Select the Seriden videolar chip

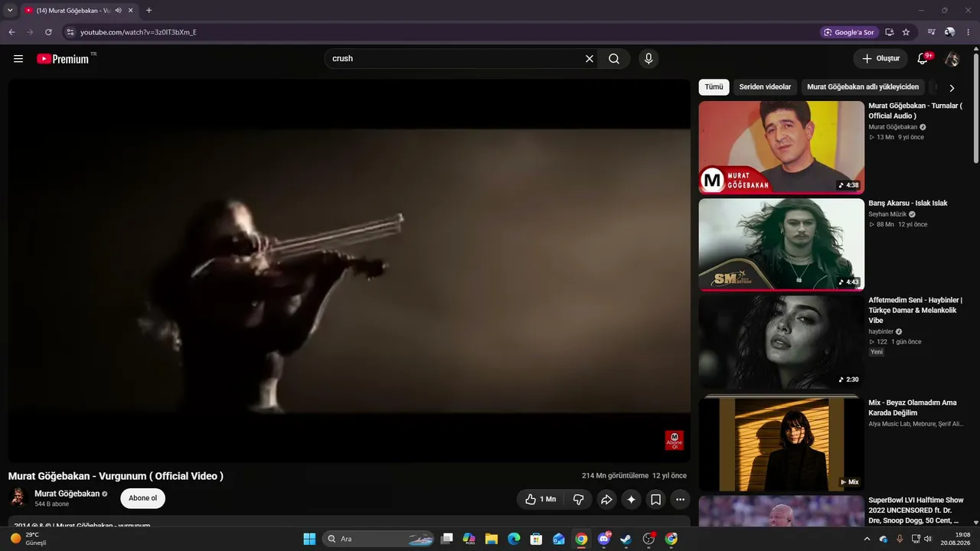point(765,87)
